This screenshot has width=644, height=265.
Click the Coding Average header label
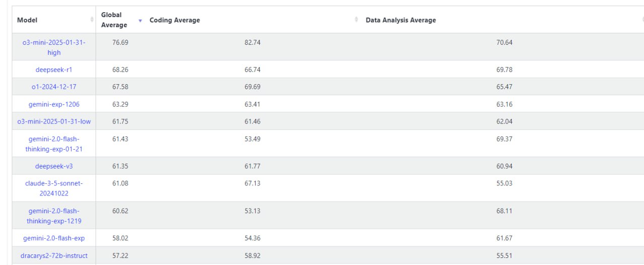pyautogui.click(x=175, y=20)
